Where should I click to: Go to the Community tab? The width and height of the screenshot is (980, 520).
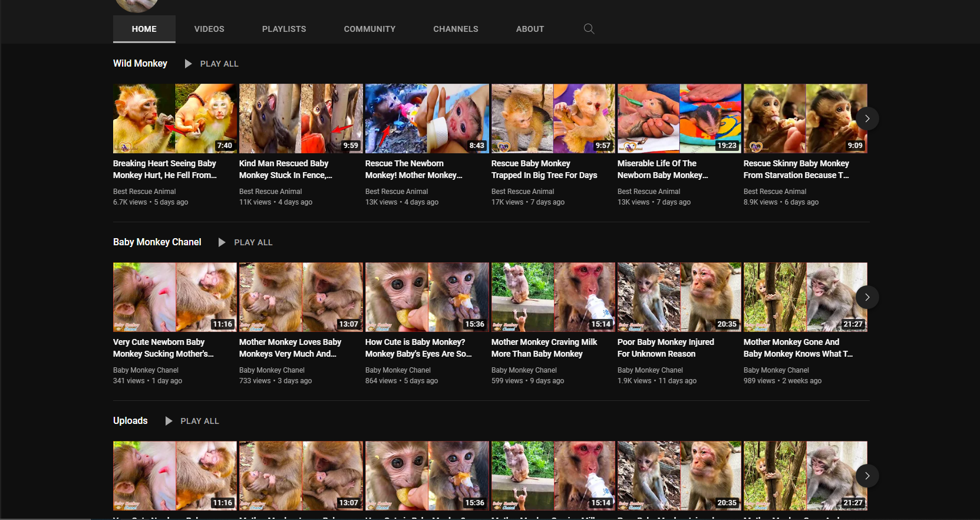[x=369, y=29]
